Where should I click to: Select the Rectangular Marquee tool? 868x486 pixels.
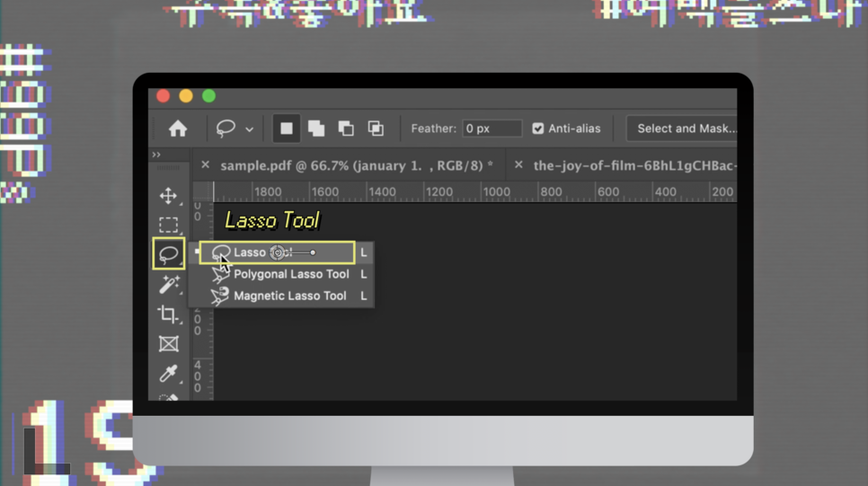168,225
